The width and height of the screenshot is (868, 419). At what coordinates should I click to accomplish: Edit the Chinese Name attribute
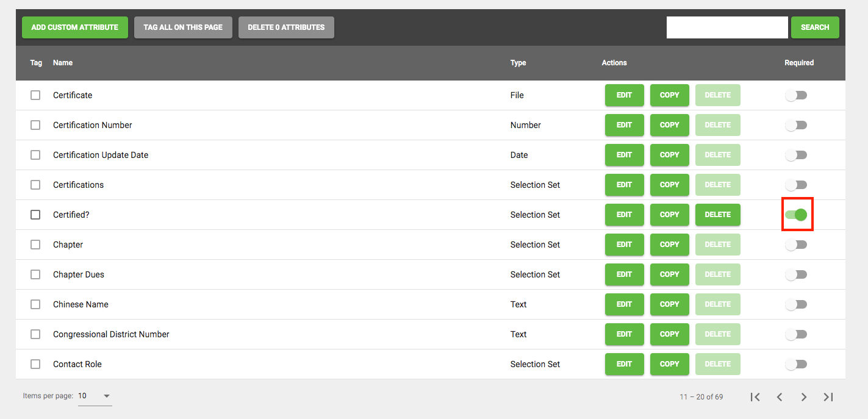625,304
